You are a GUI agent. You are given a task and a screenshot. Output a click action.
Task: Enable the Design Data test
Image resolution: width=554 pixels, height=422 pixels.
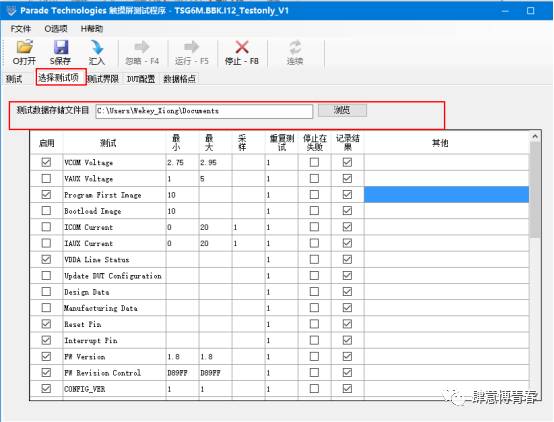46,292
